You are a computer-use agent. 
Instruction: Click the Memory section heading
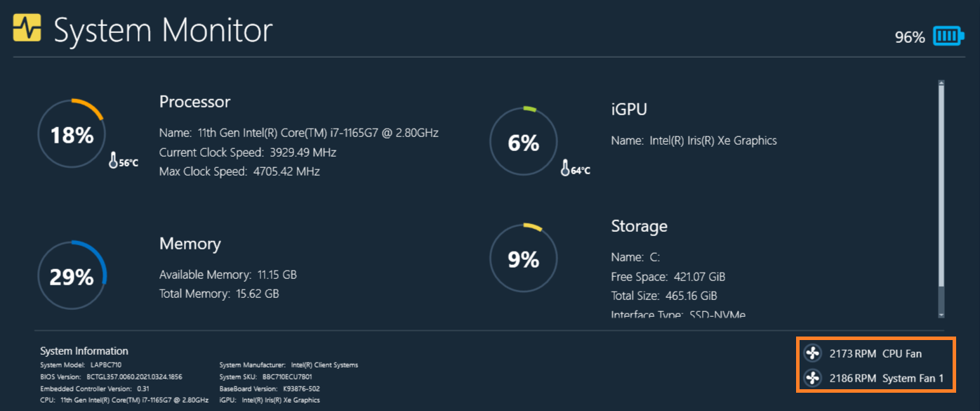click(x=190, y=244)
